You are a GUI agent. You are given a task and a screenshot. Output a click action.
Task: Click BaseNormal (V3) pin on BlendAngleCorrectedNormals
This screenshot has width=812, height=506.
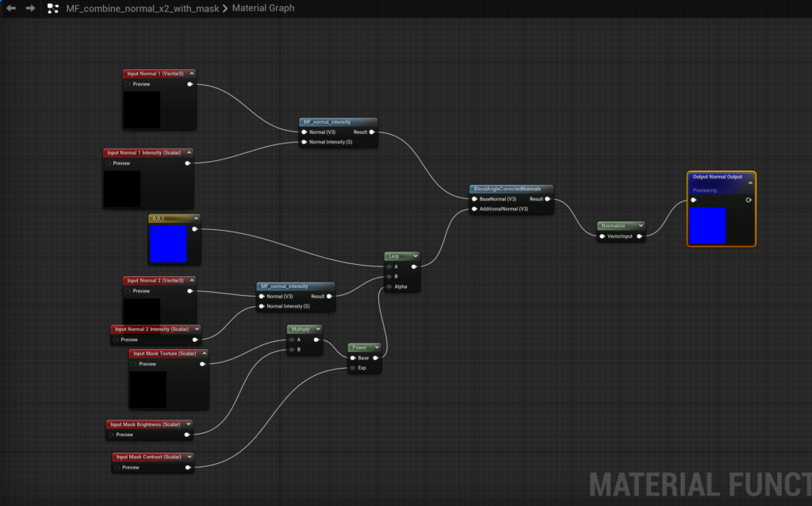click(x=474, y=199)
